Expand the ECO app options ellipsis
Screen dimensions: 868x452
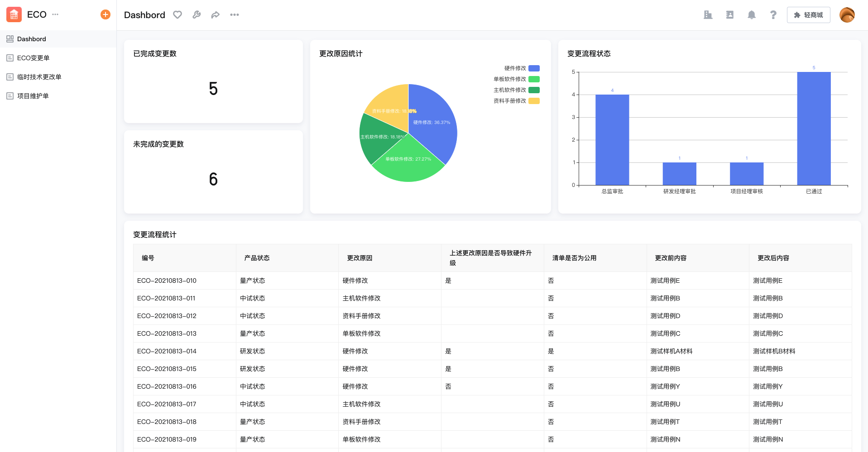[55, 14]
